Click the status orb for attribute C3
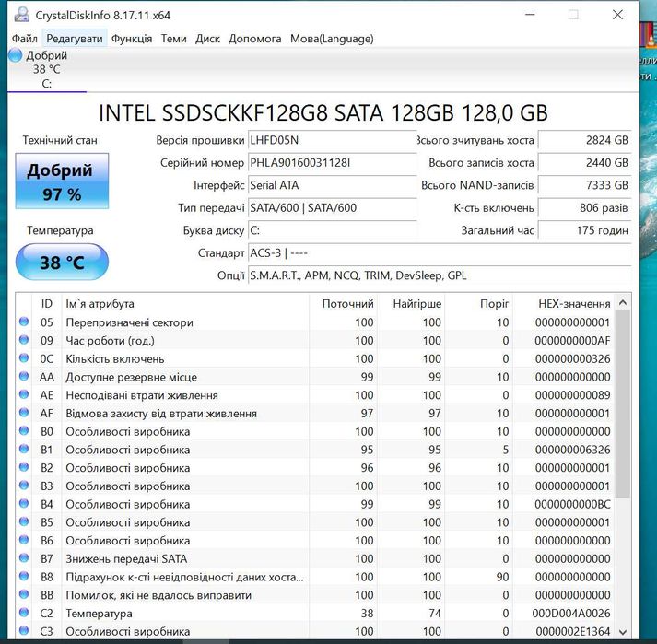 [x=24, y=630]
